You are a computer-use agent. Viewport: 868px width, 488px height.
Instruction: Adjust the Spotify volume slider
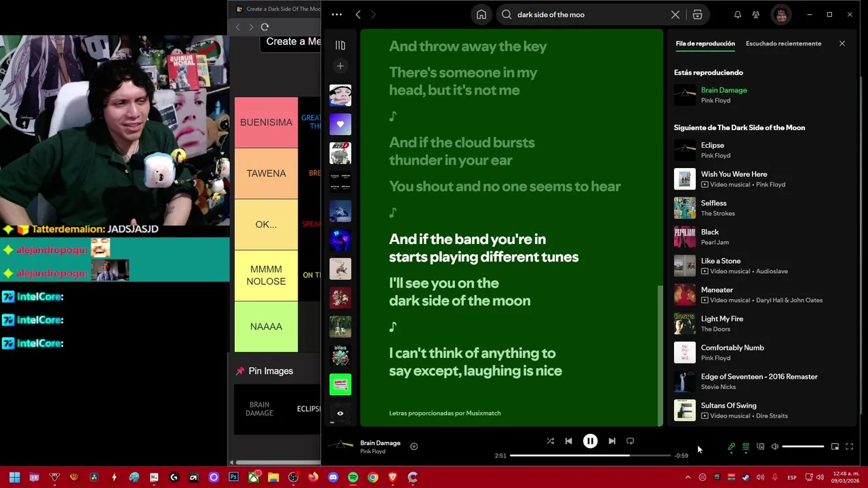click(804, 447)
